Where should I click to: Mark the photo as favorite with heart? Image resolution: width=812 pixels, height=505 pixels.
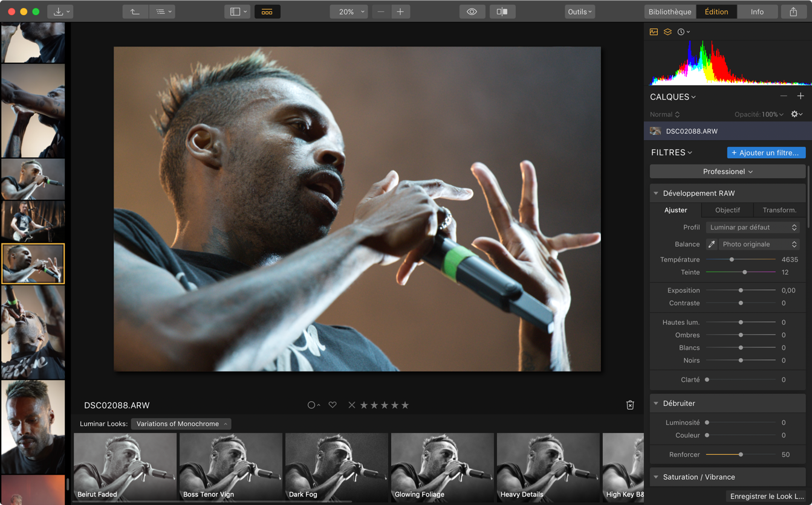click(333, 405)
